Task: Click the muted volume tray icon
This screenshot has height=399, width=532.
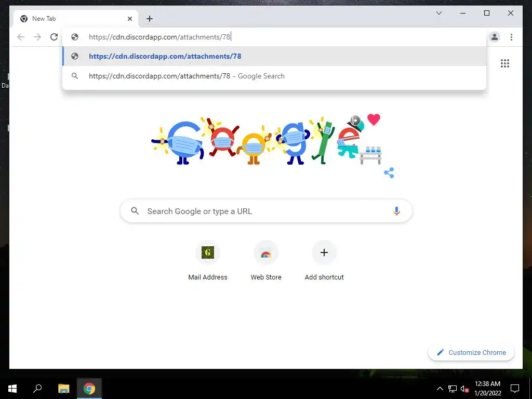Action: point(465,389)
